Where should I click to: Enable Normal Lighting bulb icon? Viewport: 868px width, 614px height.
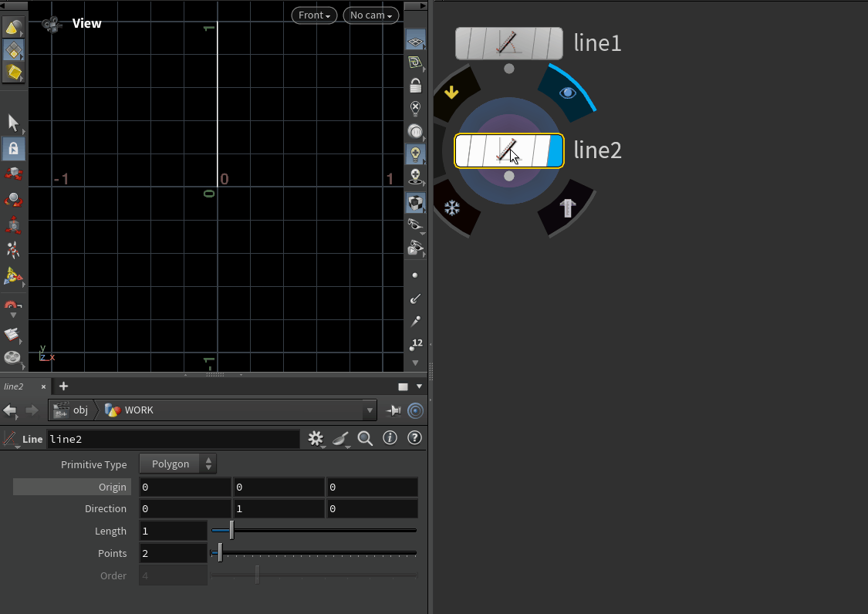coord(415,154)
